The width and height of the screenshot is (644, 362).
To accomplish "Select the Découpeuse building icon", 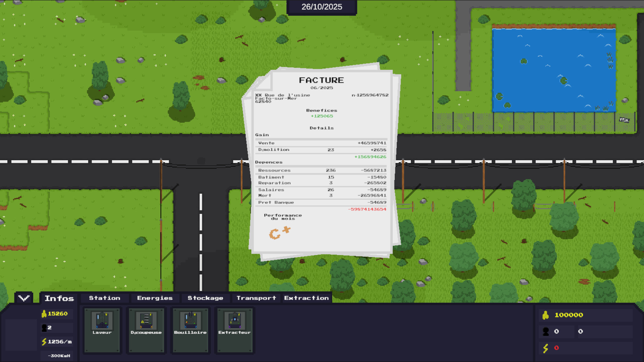I will pyautogui.click(x=146, y=322).
